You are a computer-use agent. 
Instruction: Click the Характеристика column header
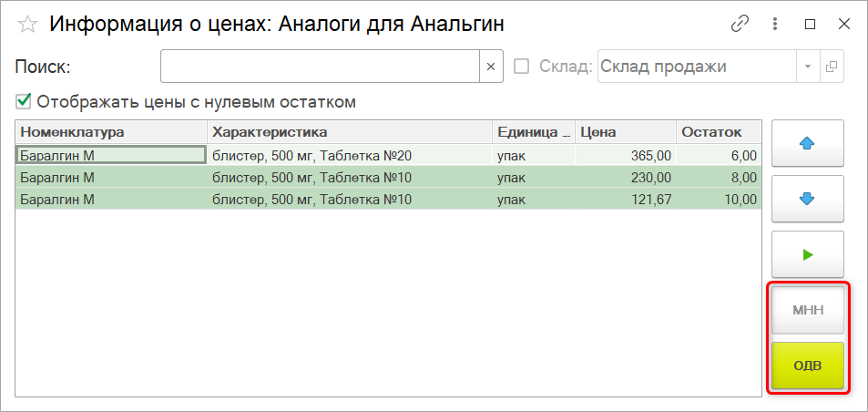[349, 132]
